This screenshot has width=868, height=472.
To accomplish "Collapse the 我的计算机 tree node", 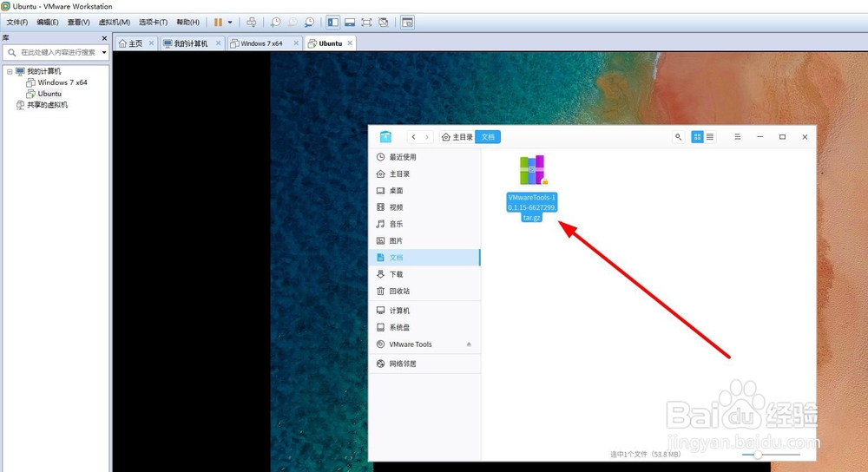I will point(10,71).
